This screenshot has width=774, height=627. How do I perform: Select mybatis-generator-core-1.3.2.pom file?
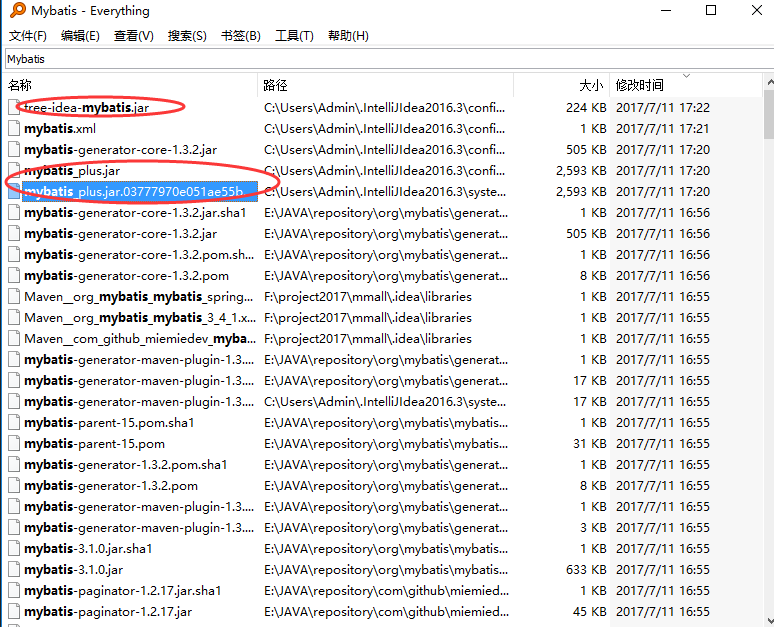point(126,275)
